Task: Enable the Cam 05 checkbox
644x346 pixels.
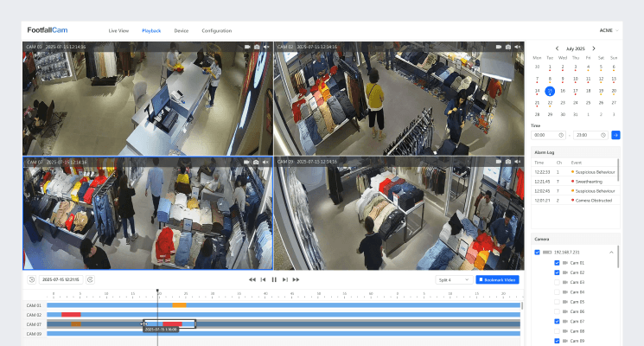Action: (557, 302)
